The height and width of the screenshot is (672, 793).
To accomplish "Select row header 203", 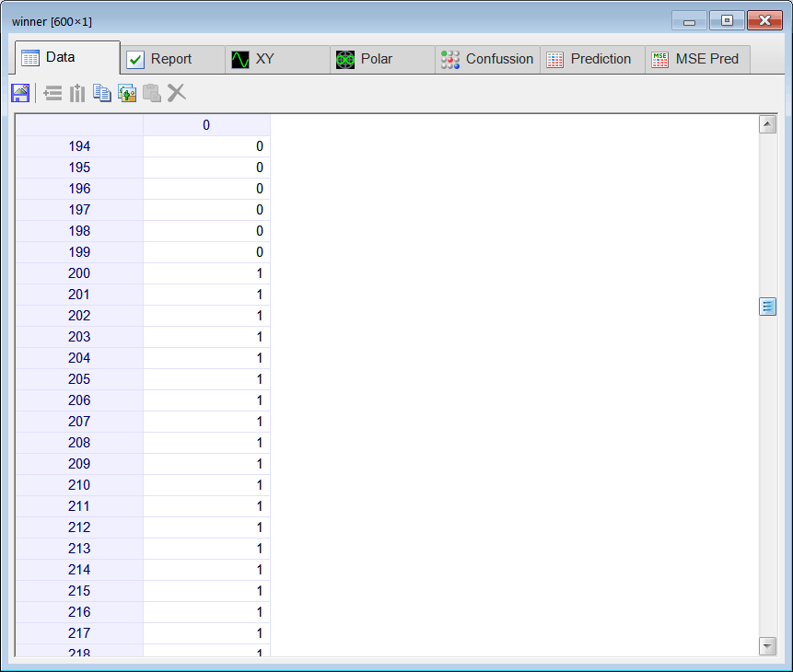I will [x=79, y=337].
